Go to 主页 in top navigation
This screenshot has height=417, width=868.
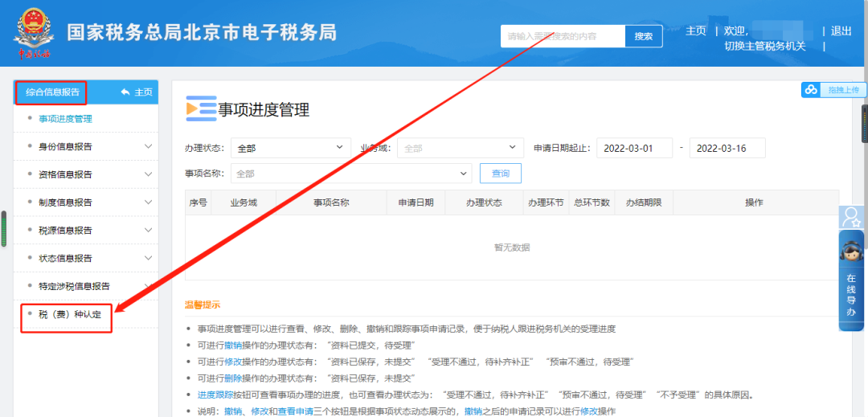pyautogui.click(x=696, y=31)
